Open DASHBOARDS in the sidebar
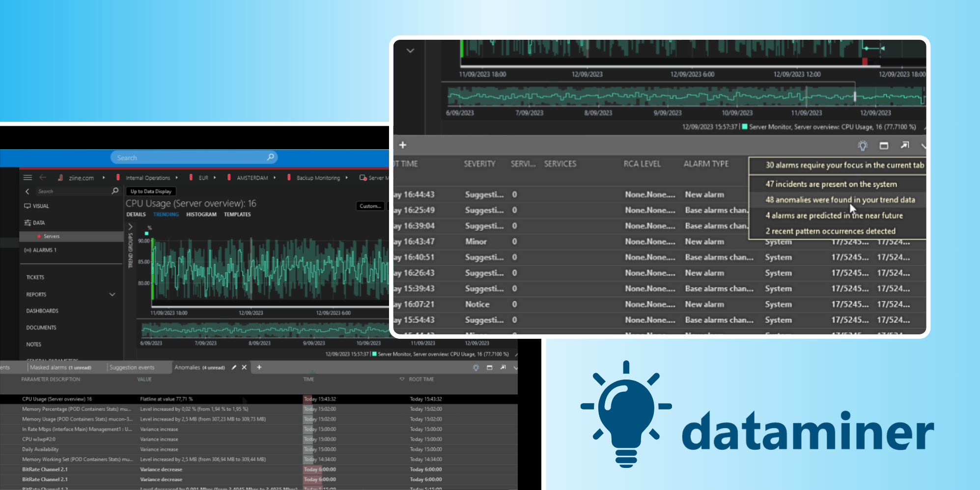The image size is (980, 490). click(42, 311)
